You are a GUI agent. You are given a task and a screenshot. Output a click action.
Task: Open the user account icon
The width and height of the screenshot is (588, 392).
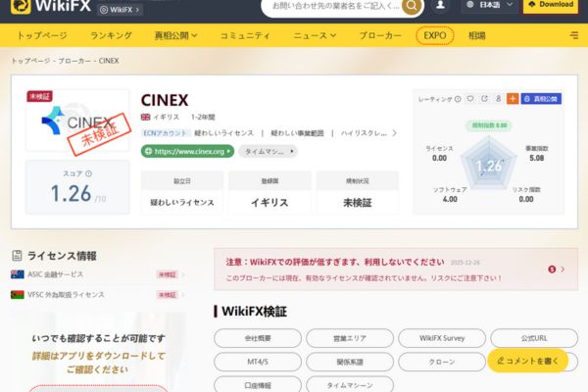440,5
